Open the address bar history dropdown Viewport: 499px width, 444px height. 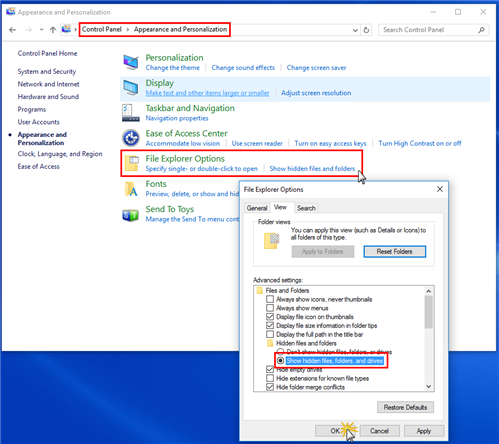[x=355, y=30]
